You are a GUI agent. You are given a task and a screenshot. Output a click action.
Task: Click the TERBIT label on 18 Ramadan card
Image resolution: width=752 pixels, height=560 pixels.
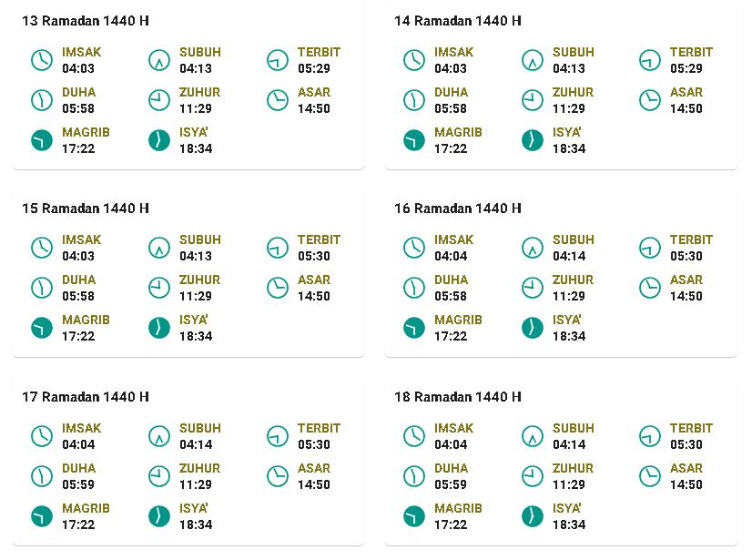point(691,429)
